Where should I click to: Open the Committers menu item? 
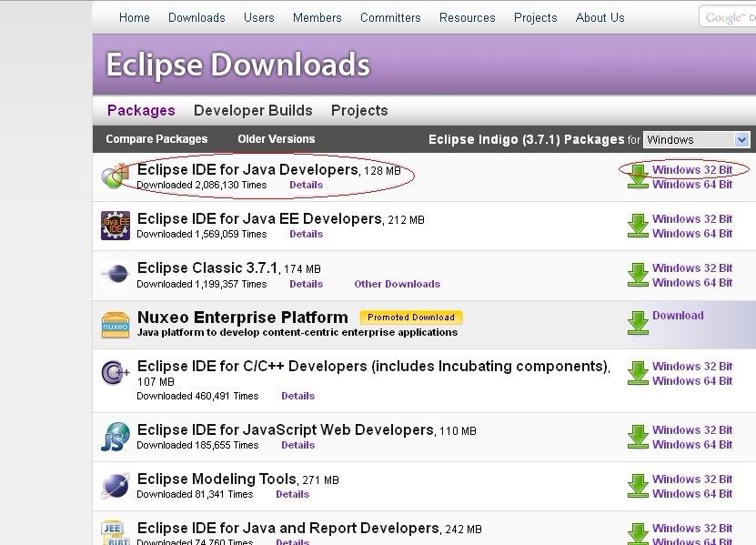pos(390,18)
